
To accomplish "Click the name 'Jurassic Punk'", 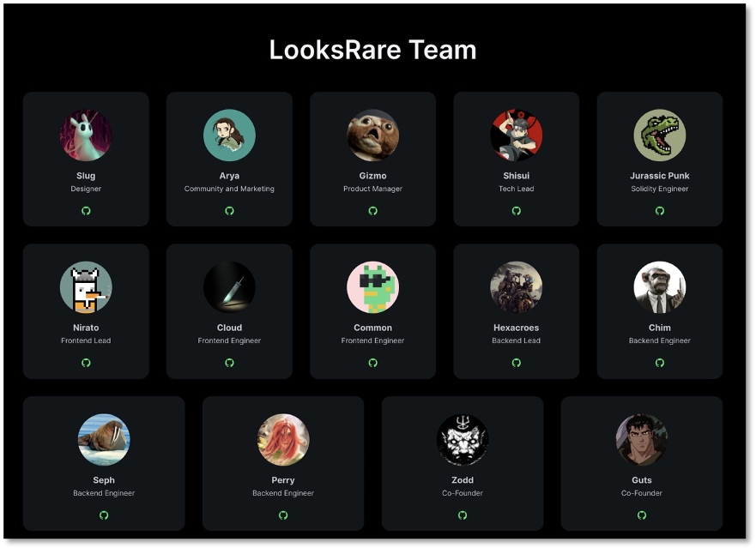I will 660,176.
